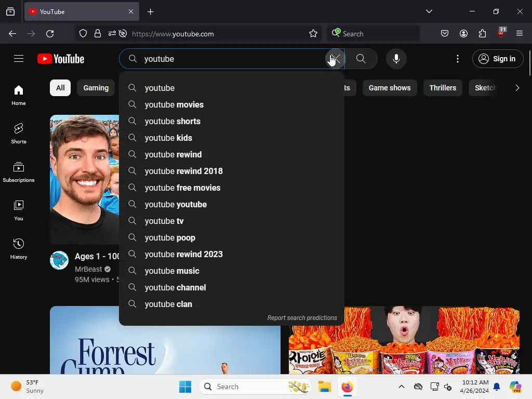532x399 pixels.
Task: Open the site permissions icon in the address bar
Action: pyautogui.click(x=112, y=34)
